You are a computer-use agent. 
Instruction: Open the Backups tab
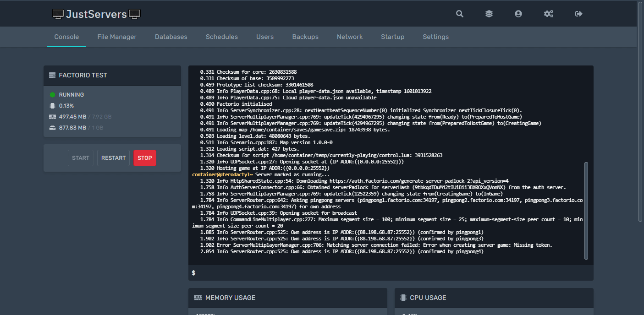(305, 37)
